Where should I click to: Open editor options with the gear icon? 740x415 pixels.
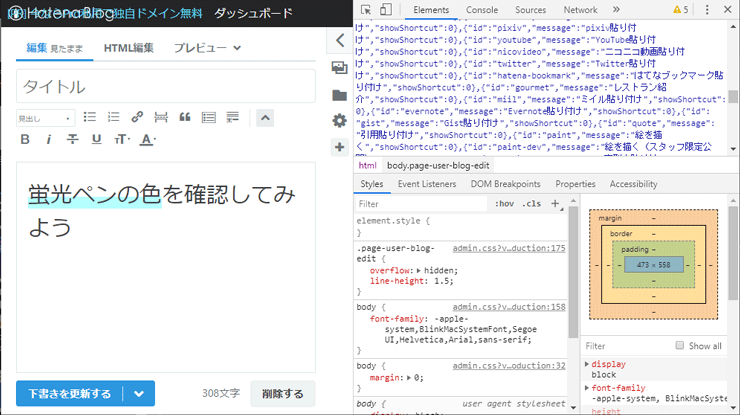click(x=339, y=121)
